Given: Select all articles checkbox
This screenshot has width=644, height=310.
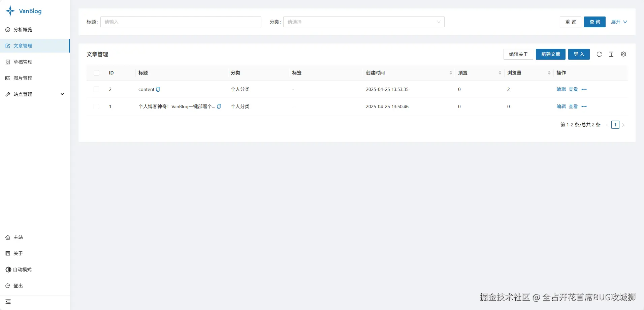Looking at the screenshot, I should (x=96, y=73).
